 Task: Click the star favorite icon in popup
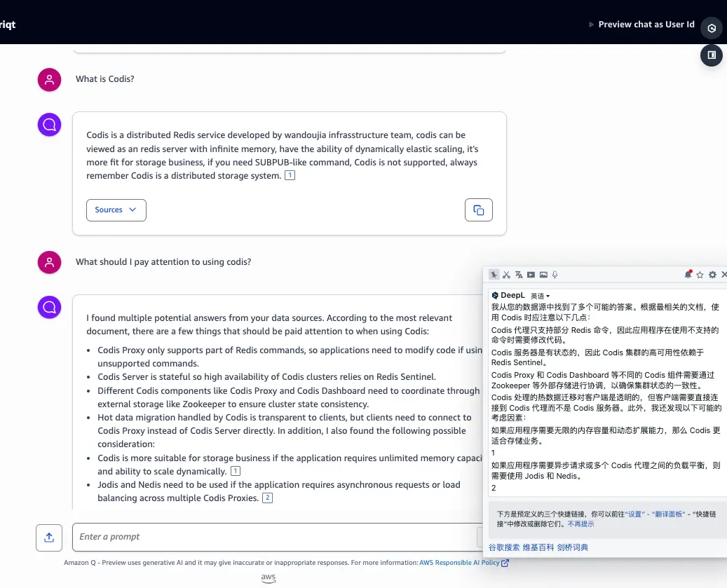click(x=700, y=275)
